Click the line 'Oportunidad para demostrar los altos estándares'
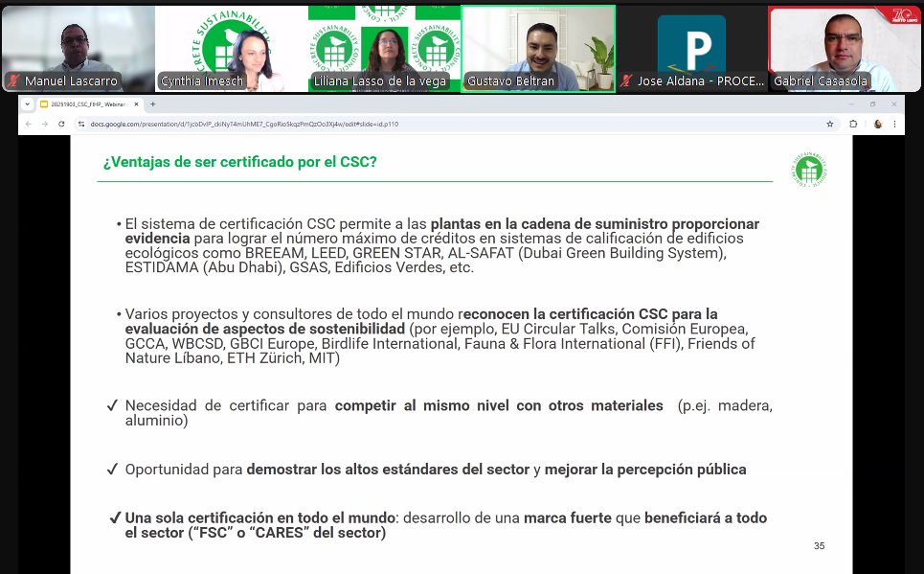 (x=427, y=469)
